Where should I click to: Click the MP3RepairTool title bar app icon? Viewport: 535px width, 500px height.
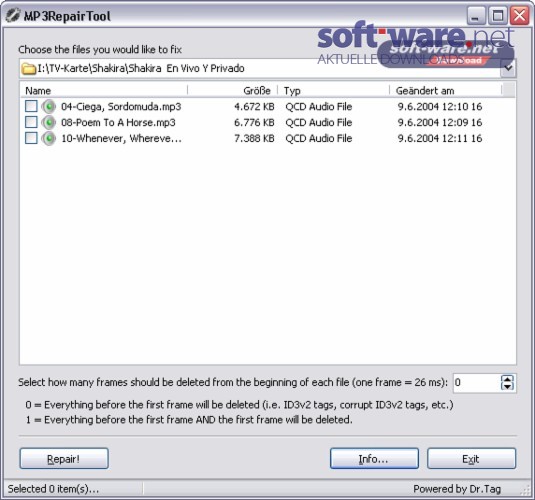(x=13, y=15)
